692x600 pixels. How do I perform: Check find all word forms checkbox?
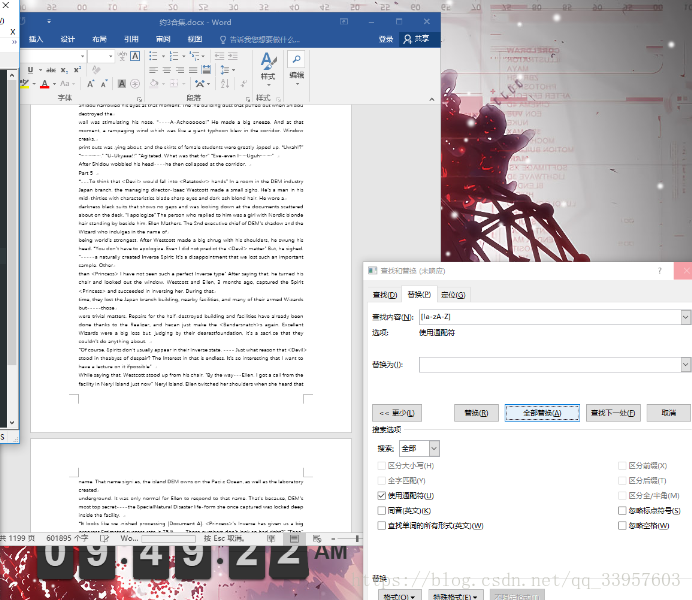coord(382,525)
